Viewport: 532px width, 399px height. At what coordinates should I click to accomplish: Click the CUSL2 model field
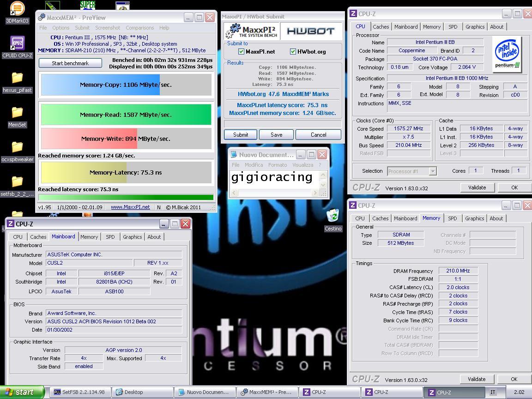tap(89, 263)
